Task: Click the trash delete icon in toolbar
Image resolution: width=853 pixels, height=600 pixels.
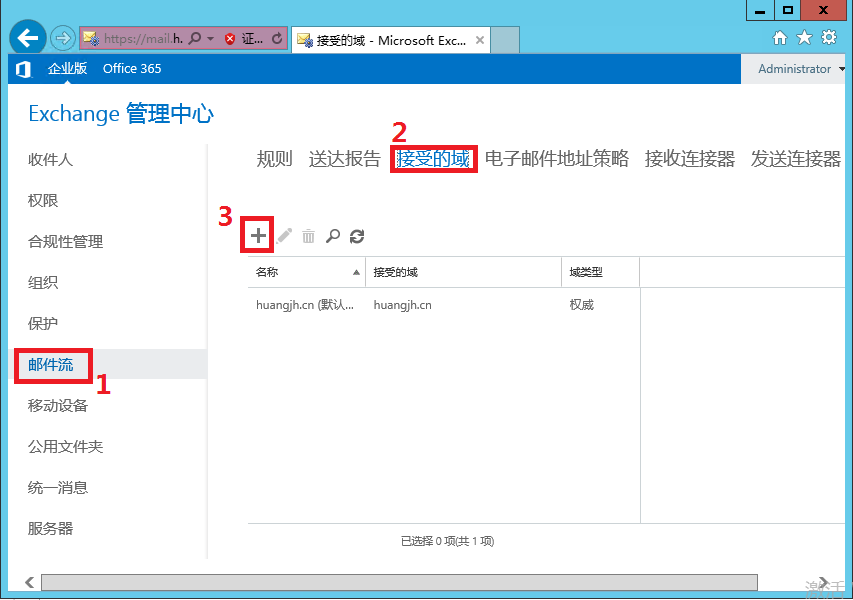Action: coord(309,236)
